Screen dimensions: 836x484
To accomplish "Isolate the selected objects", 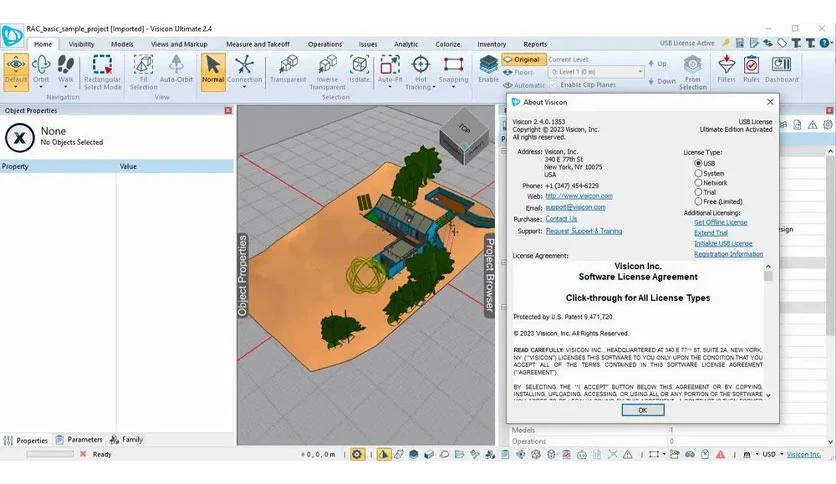I will 359,68.
